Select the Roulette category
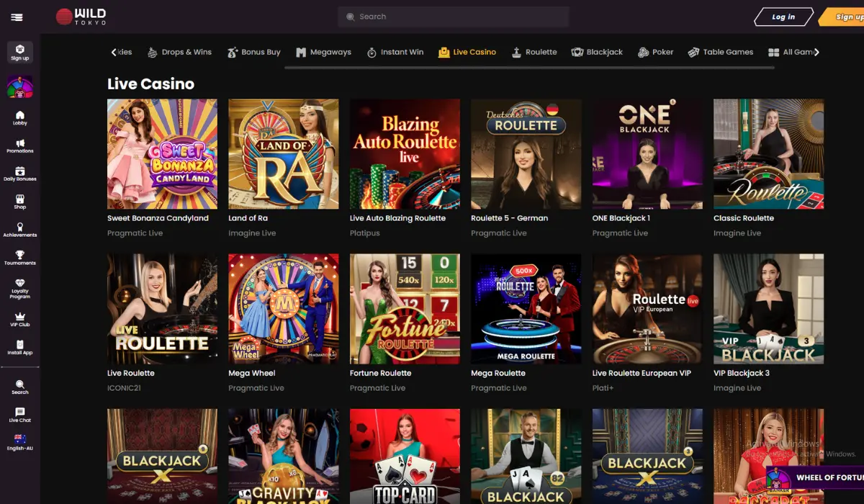864x504 pixels. pyautogui.click(x=534, y=52)
